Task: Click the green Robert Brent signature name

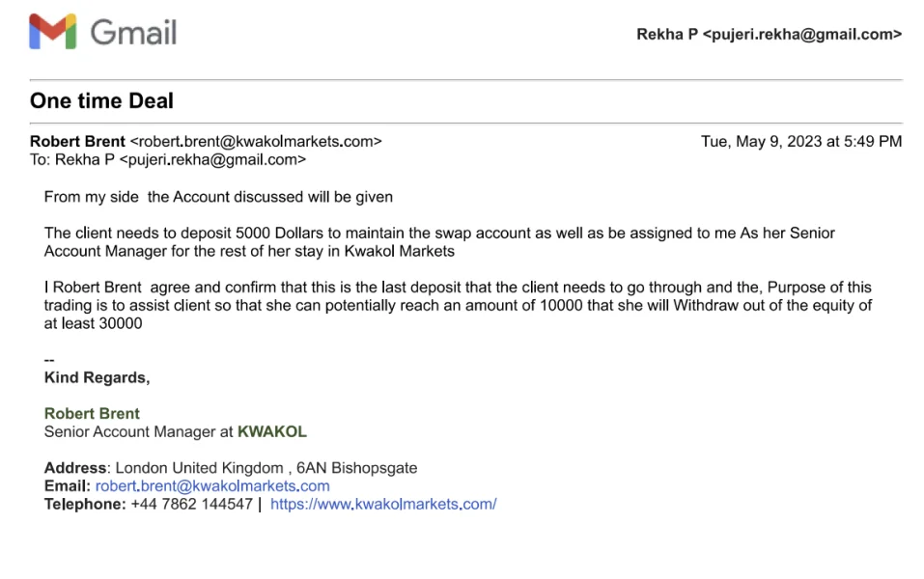Action: [x=92, y=413]
